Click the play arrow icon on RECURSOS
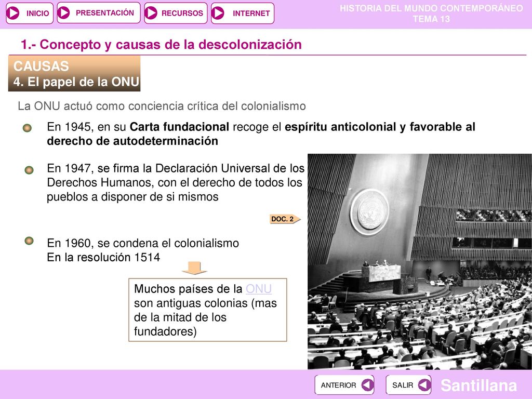532x399 pixels. [151, 13]
